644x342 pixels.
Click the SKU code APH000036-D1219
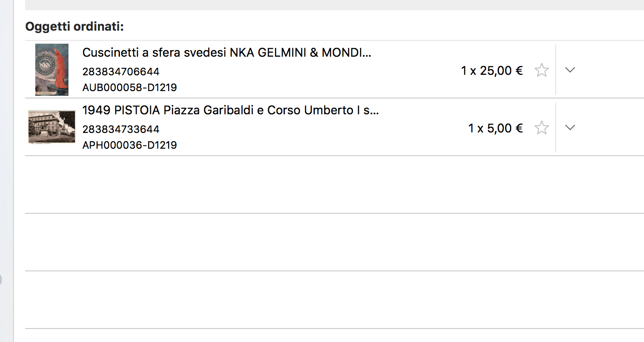[130, 145]
